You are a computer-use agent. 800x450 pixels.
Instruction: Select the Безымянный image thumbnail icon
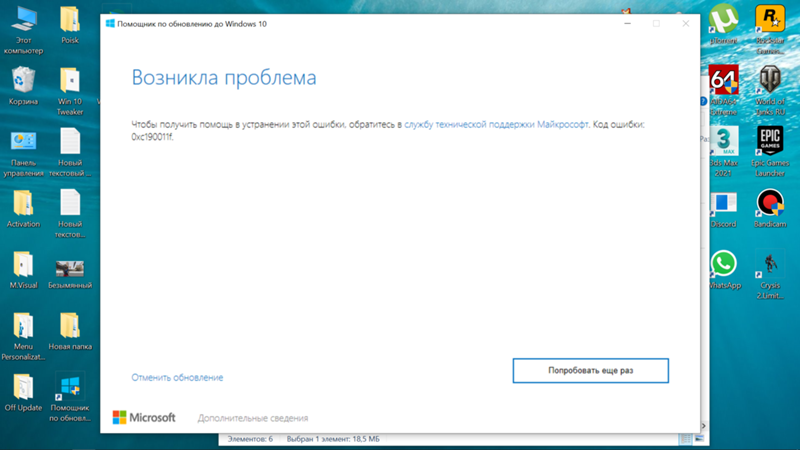70,274
